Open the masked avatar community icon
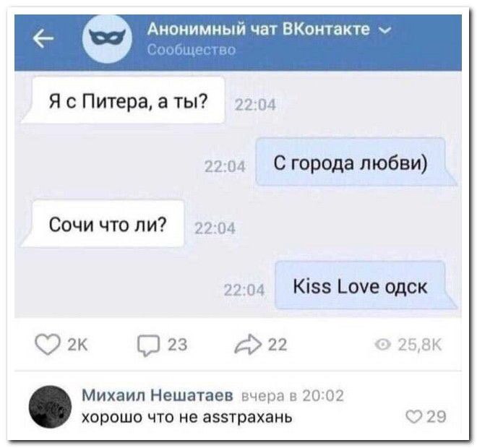 (x=107, y=38)
